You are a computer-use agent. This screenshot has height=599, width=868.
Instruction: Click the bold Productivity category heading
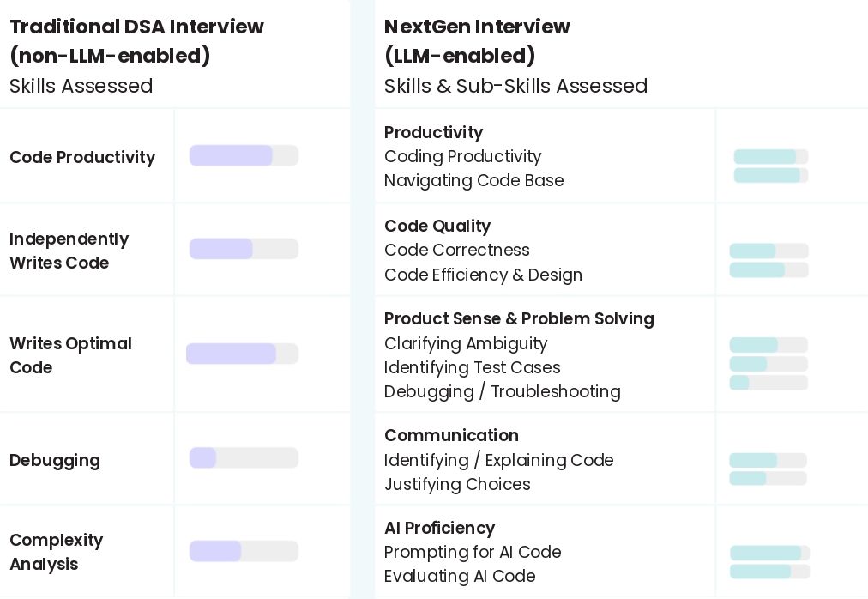pos(433,132)
